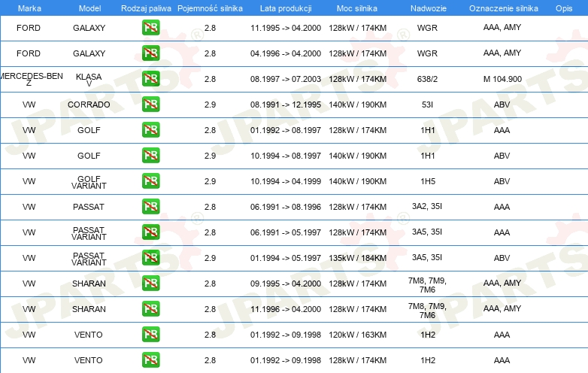Click body code 53I

tap(427, 105)
